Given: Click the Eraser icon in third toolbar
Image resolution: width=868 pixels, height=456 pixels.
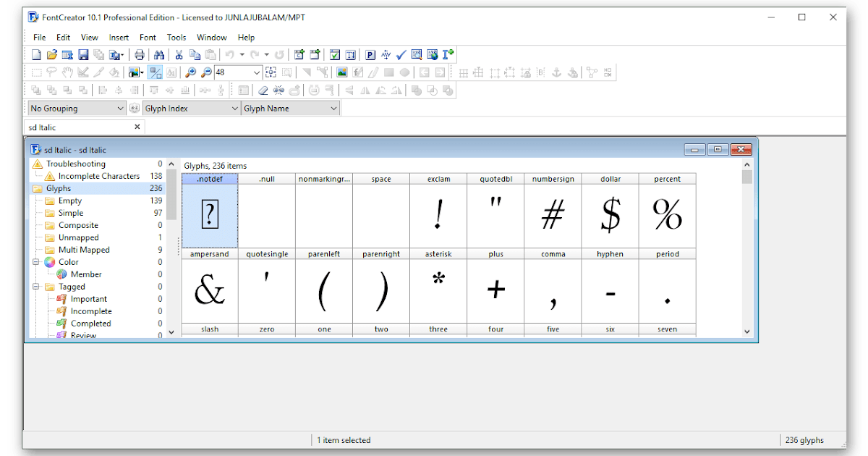Looking at the screenshot, I should (263, 90).
